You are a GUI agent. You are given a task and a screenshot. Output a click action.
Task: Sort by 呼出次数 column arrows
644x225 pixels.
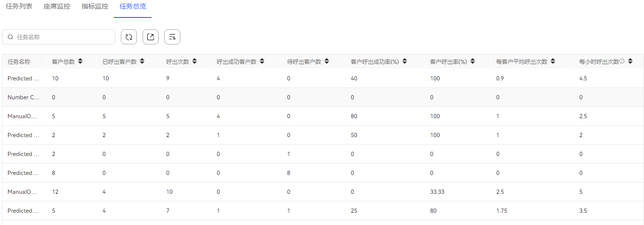point(195,61)
